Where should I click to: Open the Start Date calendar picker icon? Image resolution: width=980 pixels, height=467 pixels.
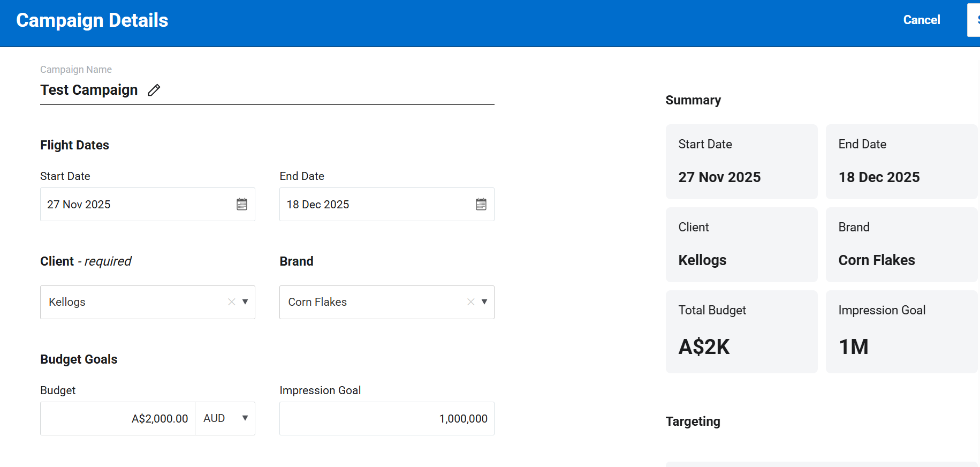(x=242, y=204)
